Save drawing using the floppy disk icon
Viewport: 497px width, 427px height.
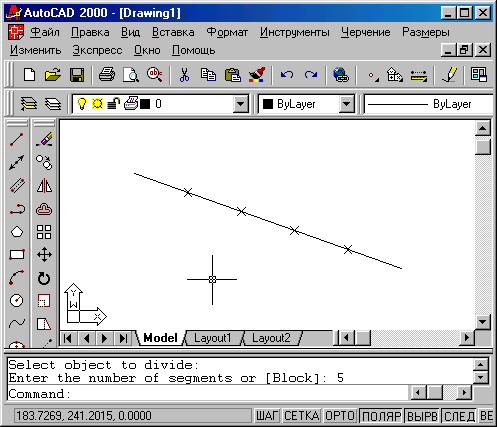pyautogui.click(x=77, y=75)
